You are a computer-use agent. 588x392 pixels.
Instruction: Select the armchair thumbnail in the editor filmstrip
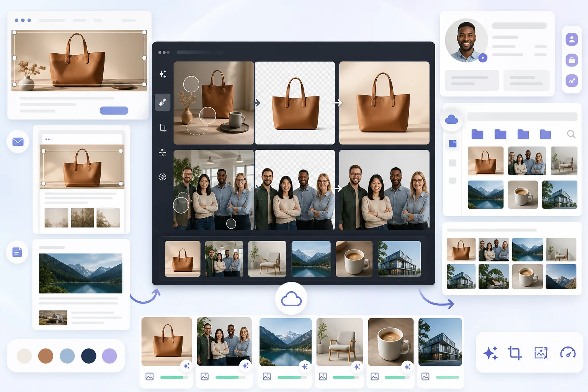point(267,259)
